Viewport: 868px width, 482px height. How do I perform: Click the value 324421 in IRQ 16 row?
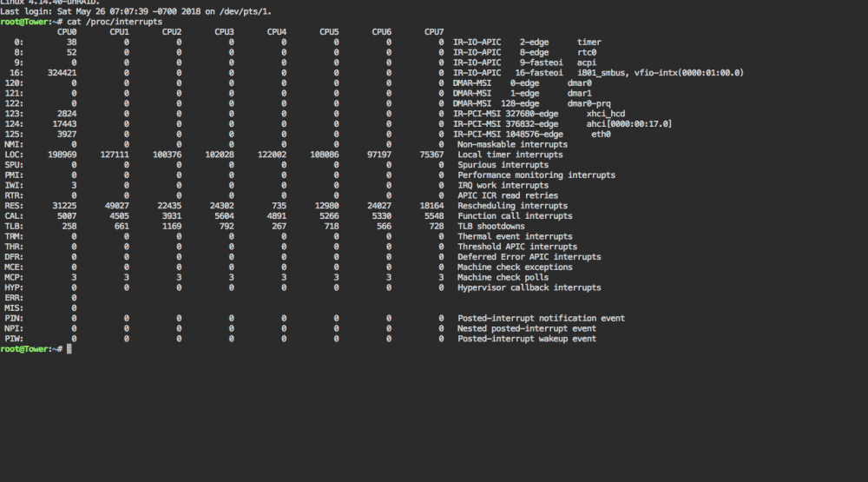62,73
